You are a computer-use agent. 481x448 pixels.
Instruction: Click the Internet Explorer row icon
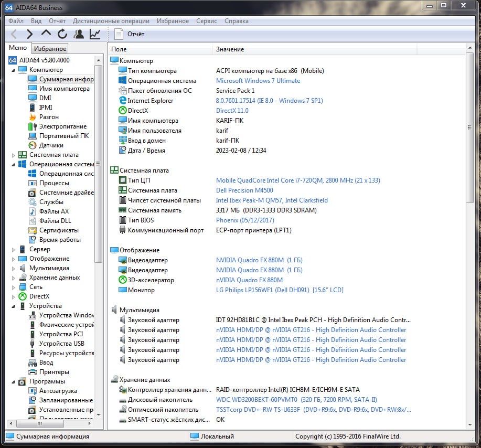pyautogui.click(x=123, y=100)
